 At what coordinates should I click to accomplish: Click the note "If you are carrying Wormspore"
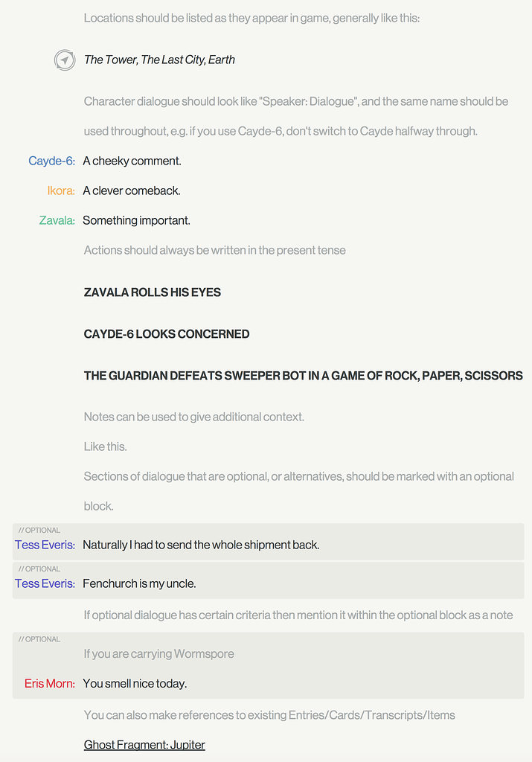(x=158, y=654)
